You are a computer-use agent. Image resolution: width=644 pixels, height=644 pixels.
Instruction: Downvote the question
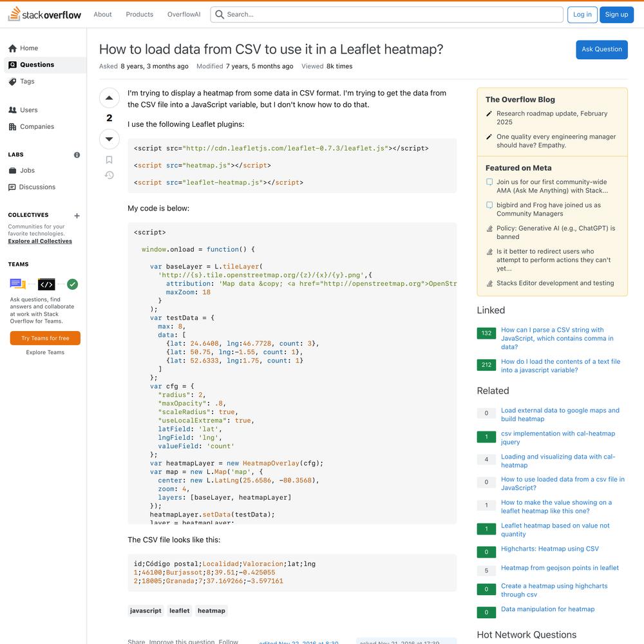pyautogui.click(x=109, y=139)
